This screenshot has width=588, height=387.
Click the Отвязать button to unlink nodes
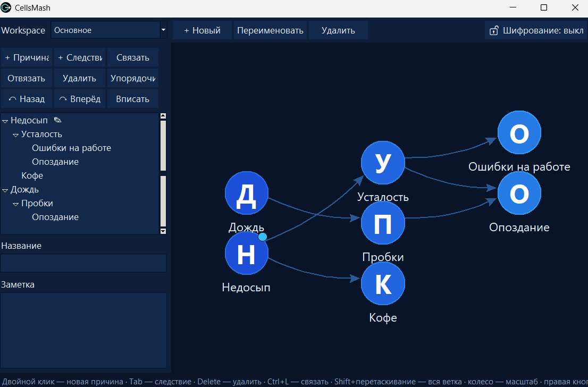pos(27,78)
